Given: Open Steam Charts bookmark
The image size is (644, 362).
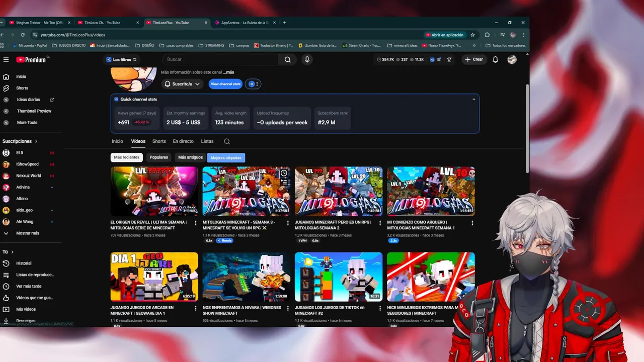Looking at the screenshot, I should 362,45.
